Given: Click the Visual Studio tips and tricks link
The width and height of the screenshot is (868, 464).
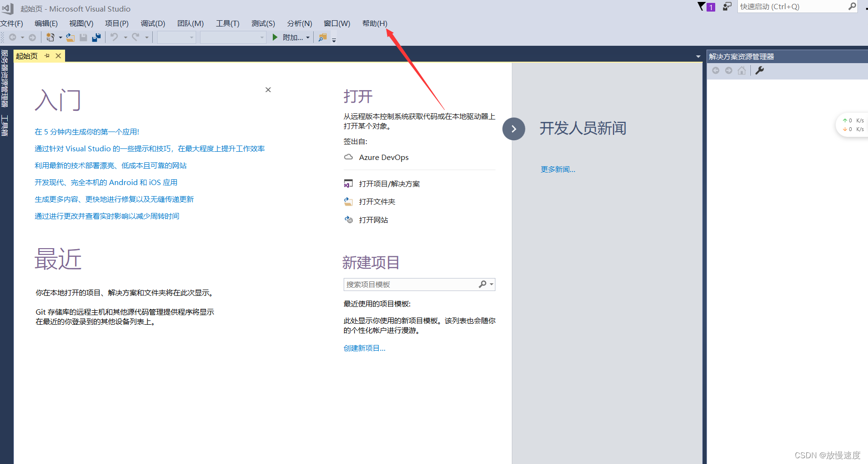Looking at the screenshot, I should (150, 148).
